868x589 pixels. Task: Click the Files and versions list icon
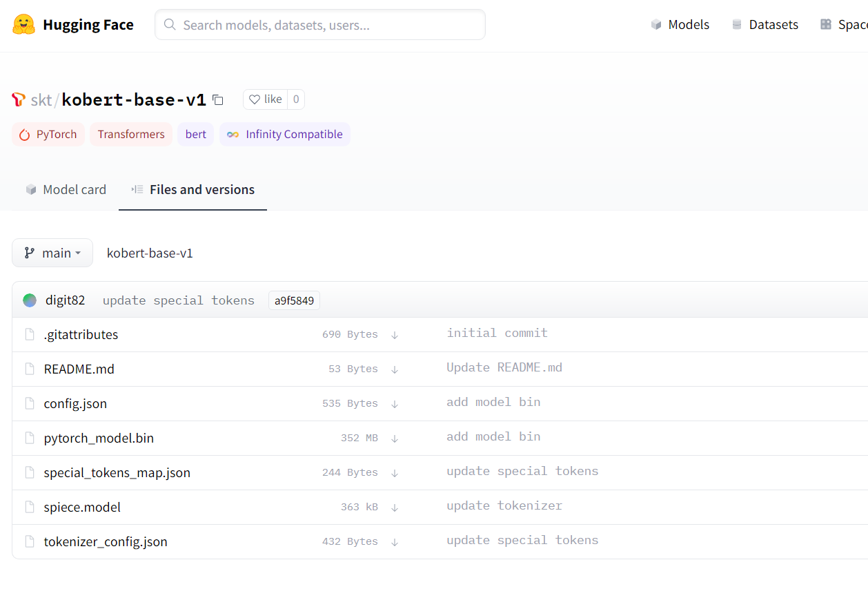click(137, 189)
